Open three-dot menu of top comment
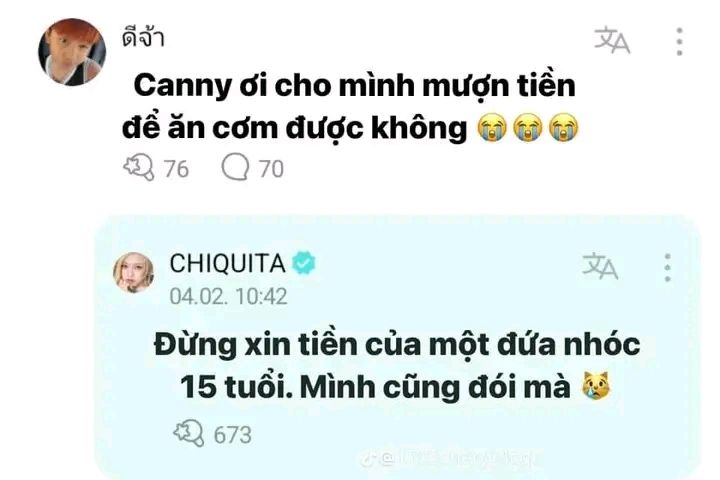Screen dimensions: 720x480 [x=680, y=41]
